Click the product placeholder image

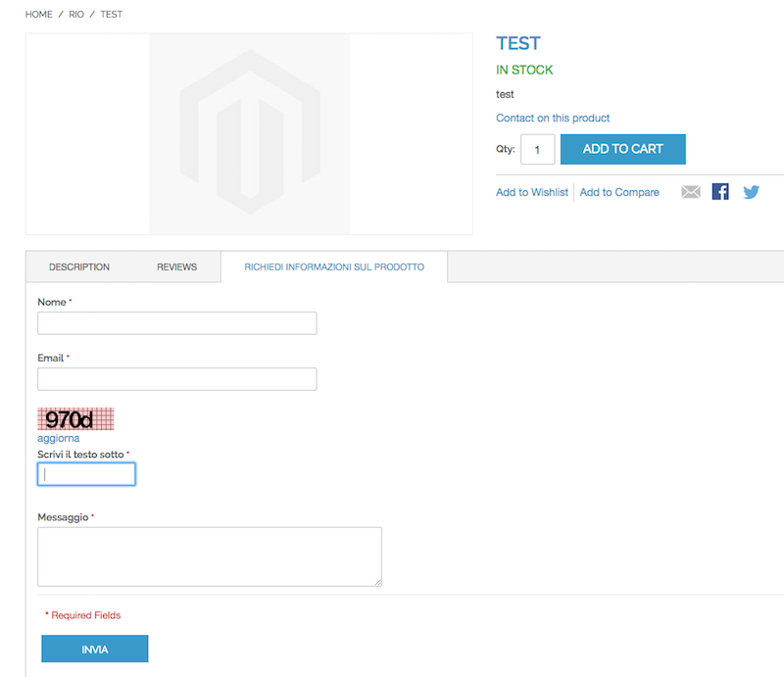pyautogui.click(x=249, y=134)
